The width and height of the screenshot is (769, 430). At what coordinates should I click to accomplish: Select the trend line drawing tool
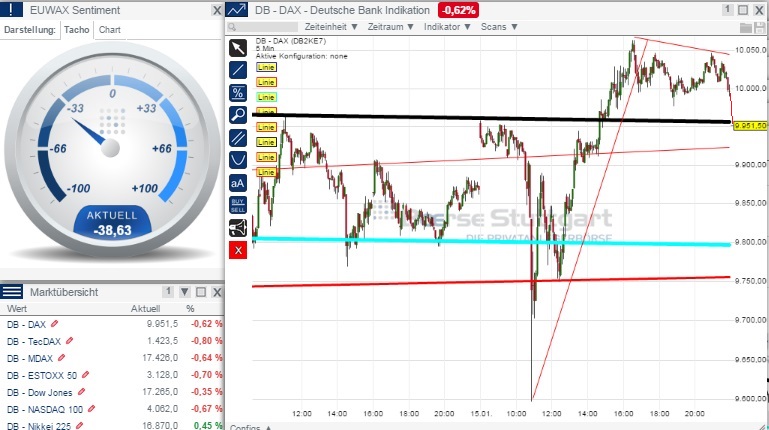[x=238, y=70]
